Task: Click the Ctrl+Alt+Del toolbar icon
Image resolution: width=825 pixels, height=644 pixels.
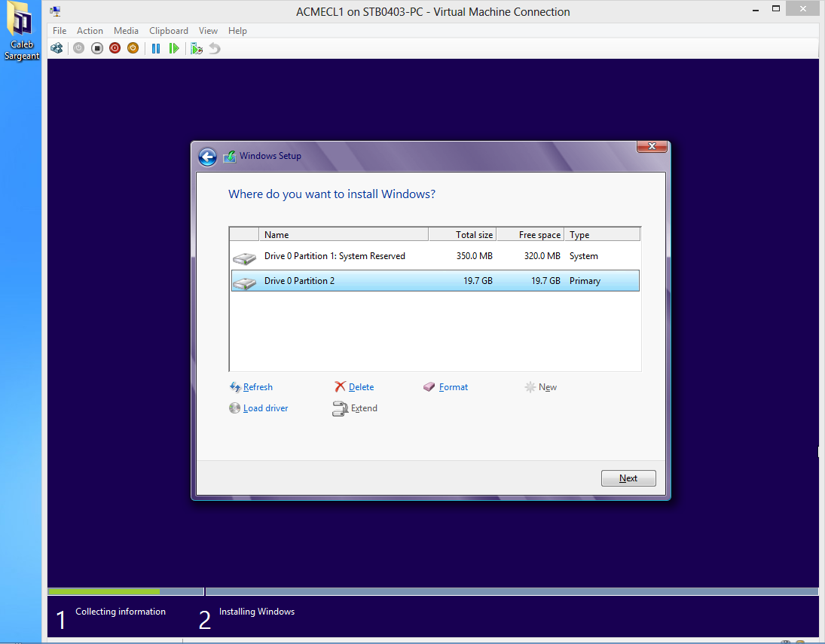Action: pyautogui.click(x=57, y=48)
